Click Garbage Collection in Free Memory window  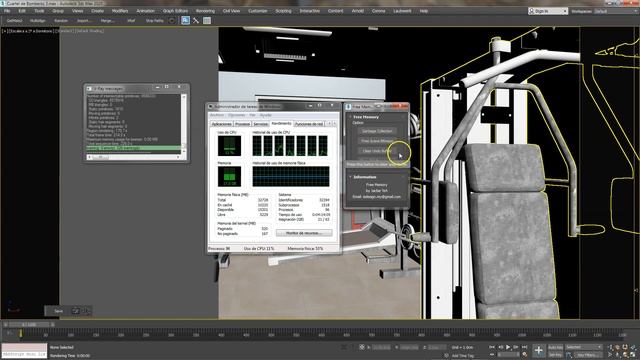pos(377,131)
